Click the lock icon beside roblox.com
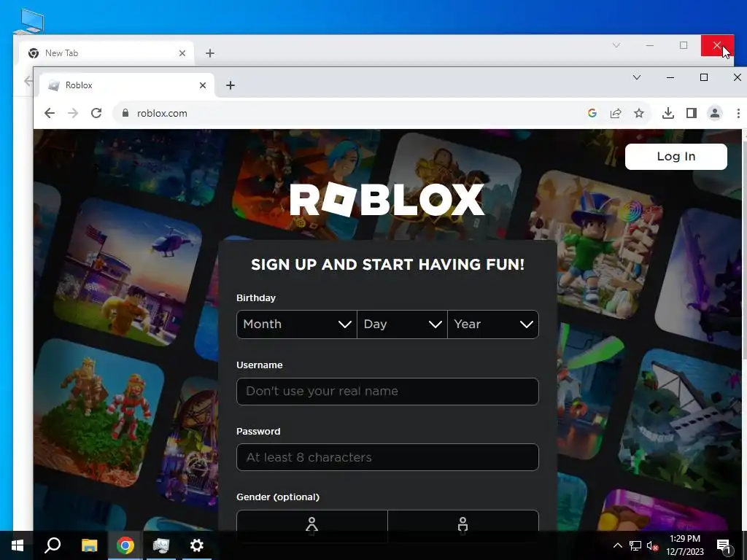Viewport: 747px width, 560px height. [x=125, y=113]
